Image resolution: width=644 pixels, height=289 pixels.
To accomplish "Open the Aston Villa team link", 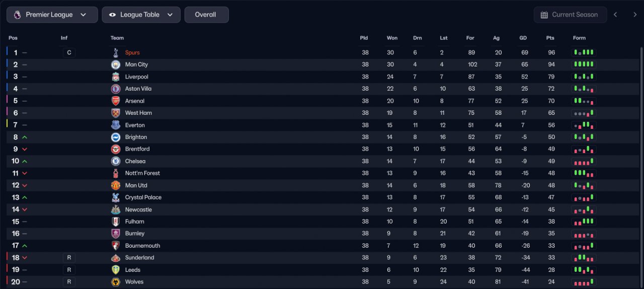I will coord(138,89).
